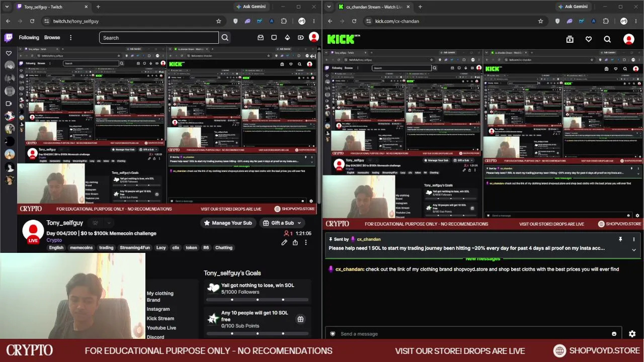
Task: Open pinned message three-dot options
Action: coord(633,239)
